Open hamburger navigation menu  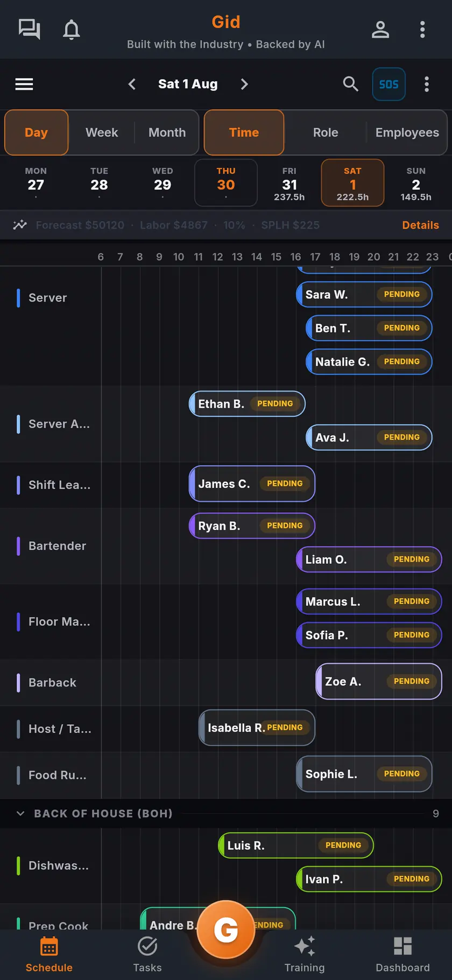[24, 84]
